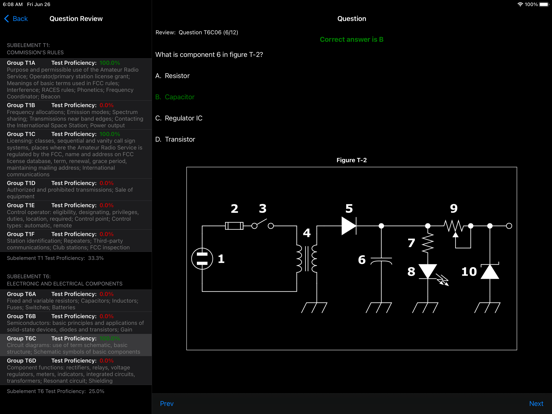Open Group T1F row
This screenshot has width=552, height=414.
click(76, 241)
